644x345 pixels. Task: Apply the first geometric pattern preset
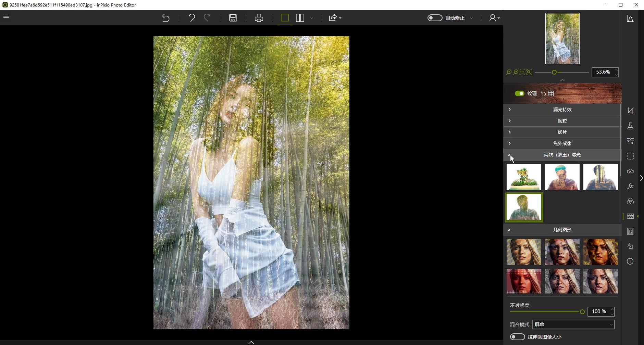click(x=524, y=252)
